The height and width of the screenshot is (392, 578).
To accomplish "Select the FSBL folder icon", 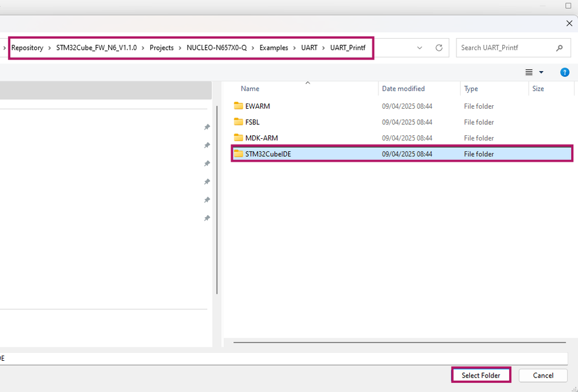I will pos(238,122).
